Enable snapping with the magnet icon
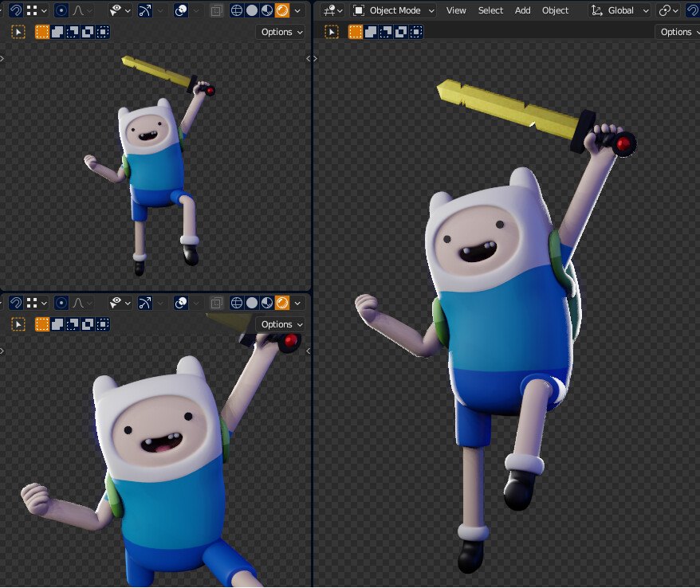Screen dimensions: 700x588 click(x=16, y=10)
